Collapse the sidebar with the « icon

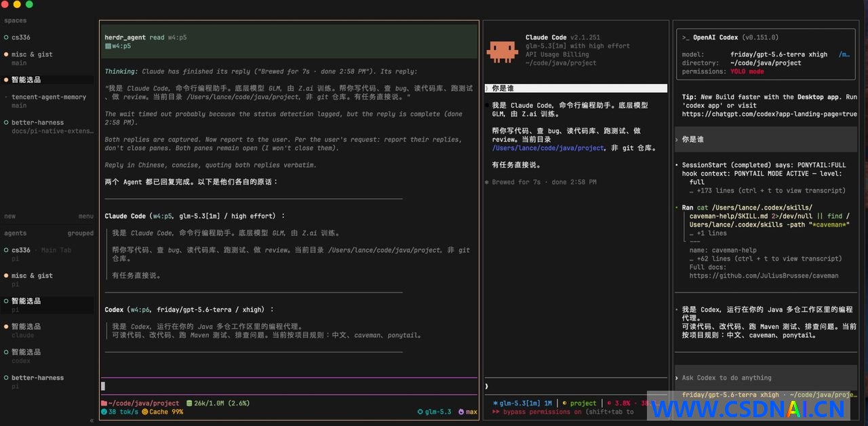(x=92, y=421)
